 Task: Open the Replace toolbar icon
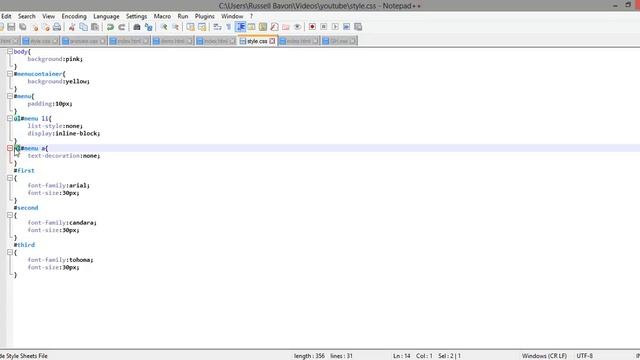click(149, 27)
